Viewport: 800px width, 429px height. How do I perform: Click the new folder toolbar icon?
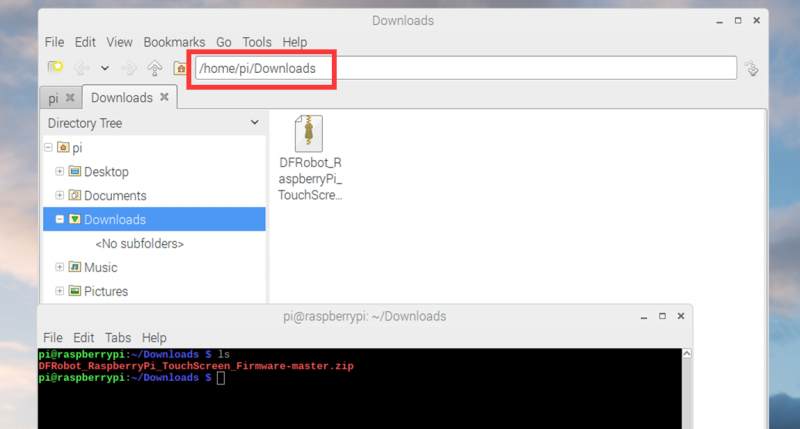pyautogui.click(x=55, y=67)
